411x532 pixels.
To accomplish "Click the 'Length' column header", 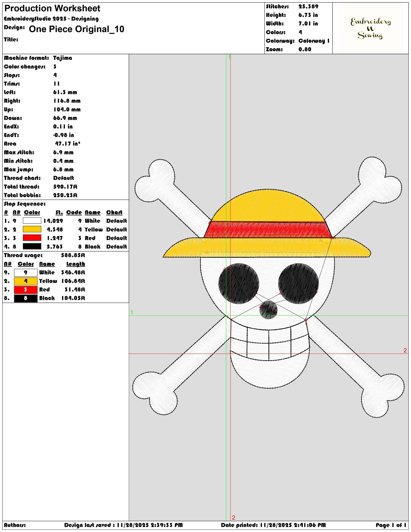I will 75,264.
